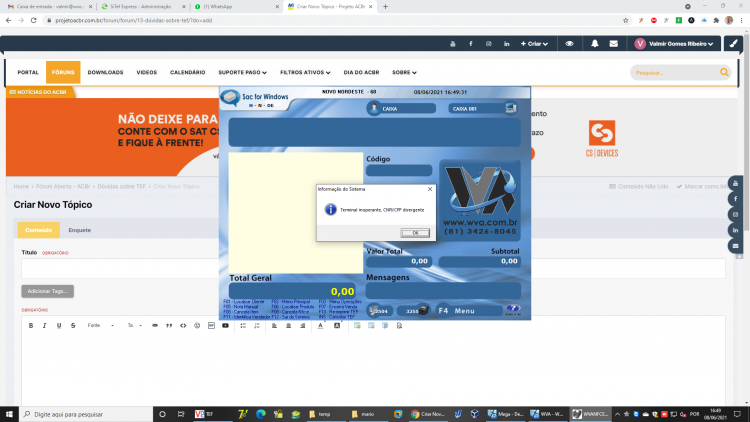Insert a GIF in the editor

click(x=211, y=325)
